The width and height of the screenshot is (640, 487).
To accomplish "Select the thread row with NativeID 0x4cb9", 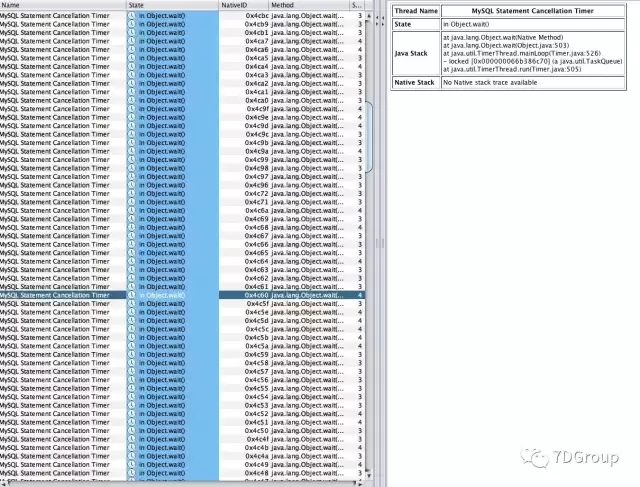I will (x=182, y=24).
